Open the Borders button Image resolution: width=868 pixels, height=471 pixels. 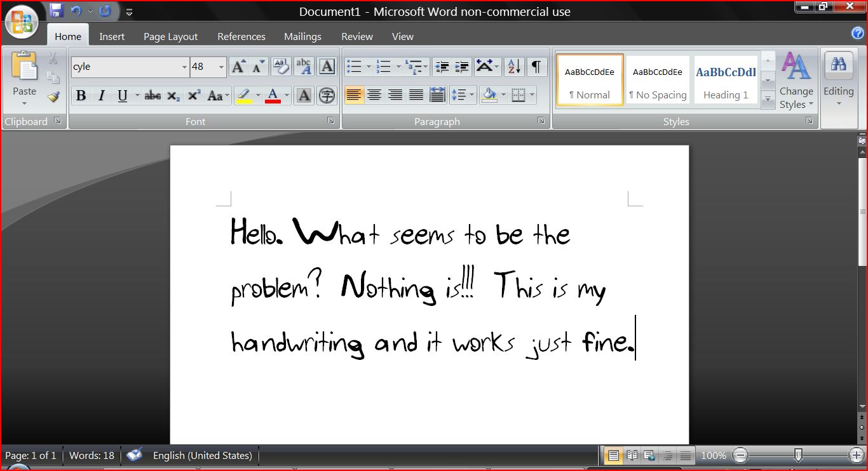(519, 96)
